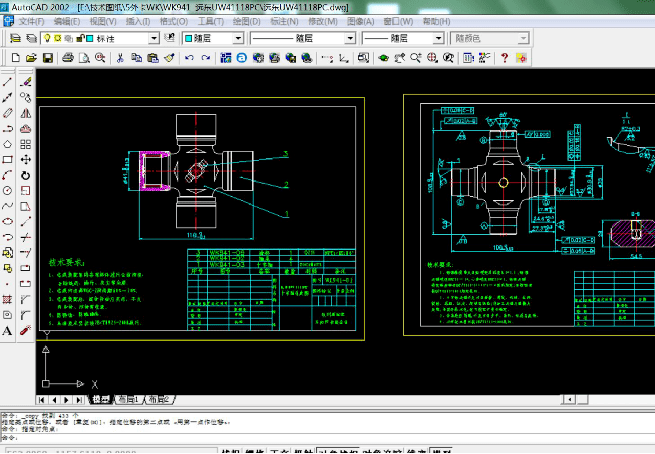Toggle 栅格 grid mode in status bar
This screenshot has height=454, width=655.
[x=256, y=452]
